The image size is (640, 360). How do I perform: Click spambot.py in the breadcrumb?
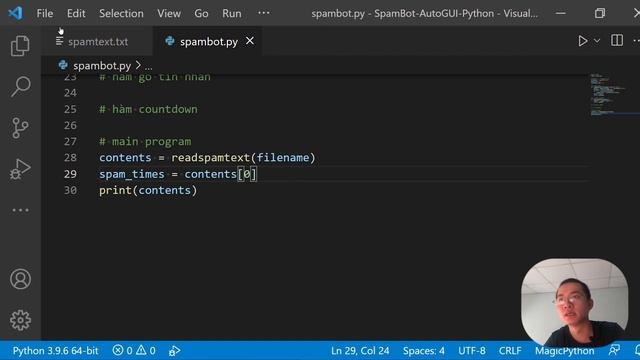pos(102,65)
